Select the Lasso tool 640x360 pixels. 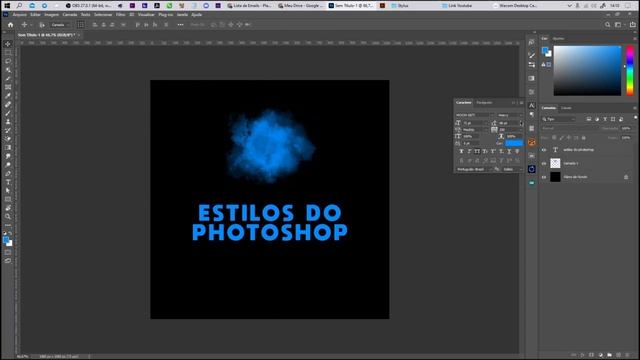(x=8, y=61)
